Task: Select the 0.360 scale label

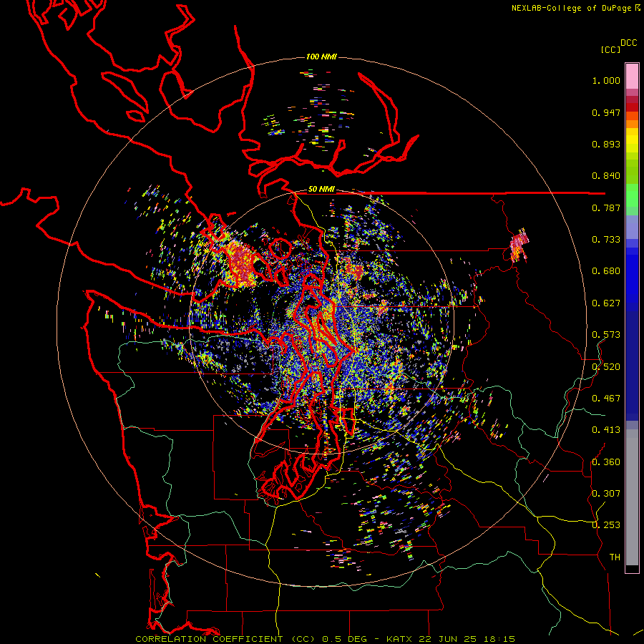Action: point(606,462)
